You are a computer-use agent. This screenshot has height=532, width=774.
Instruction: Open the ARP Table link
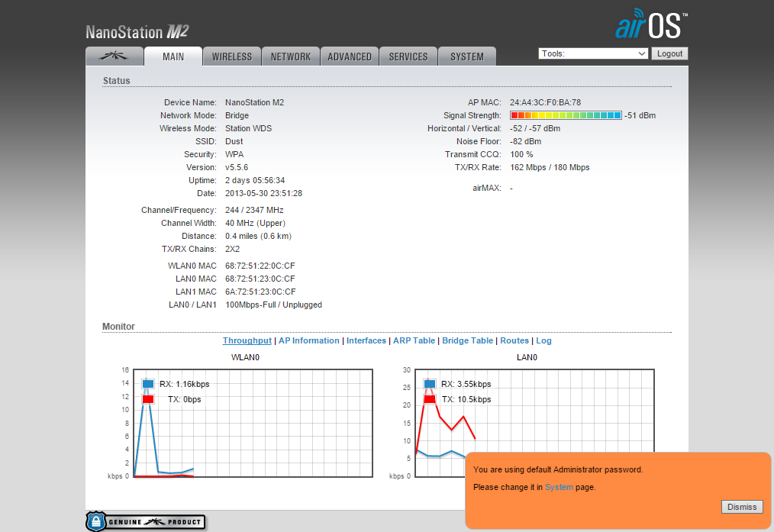pyautogui.click(x=414, y=340)
